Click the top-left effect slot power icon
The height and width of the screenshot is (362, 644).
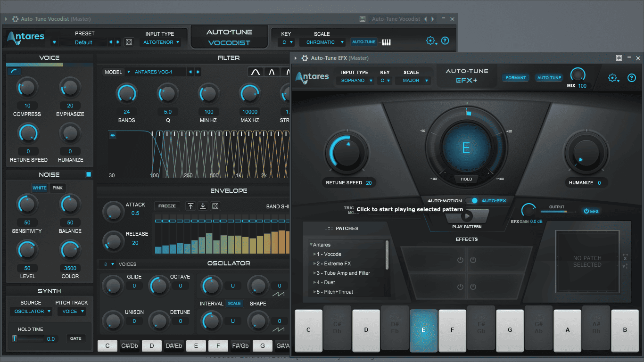(x=461, y=260)
